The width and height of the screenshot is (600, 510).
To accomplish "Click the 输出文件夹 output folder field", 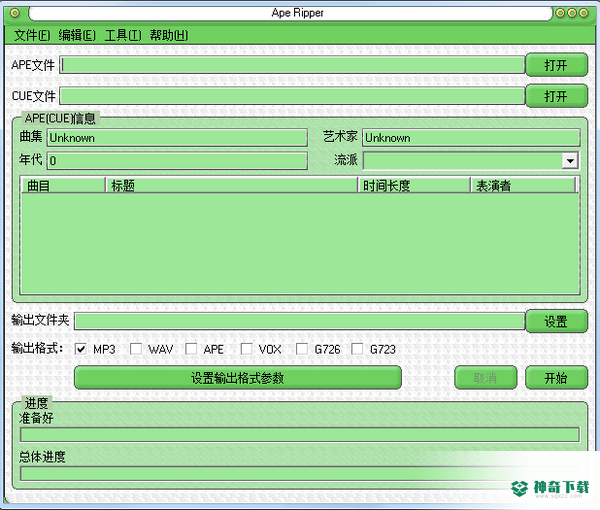I will pos(299,321).
